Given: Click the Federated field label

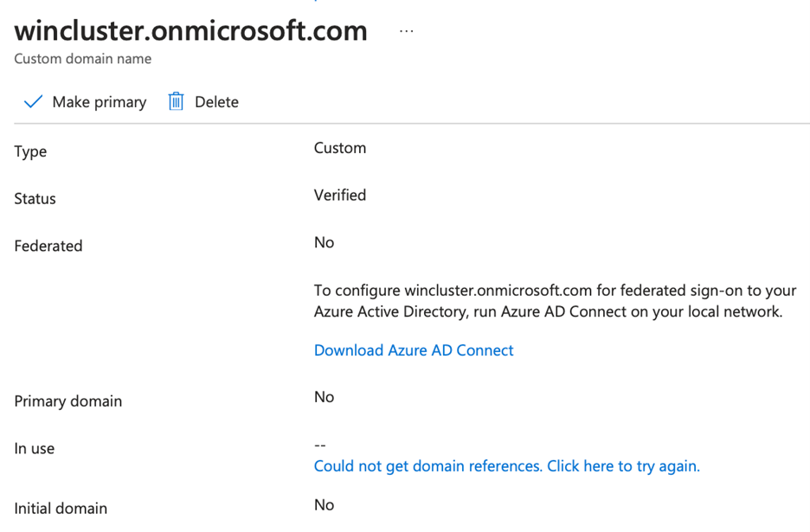Looking at the screenshot, I should pyautogui.click(x=48, y=246).
